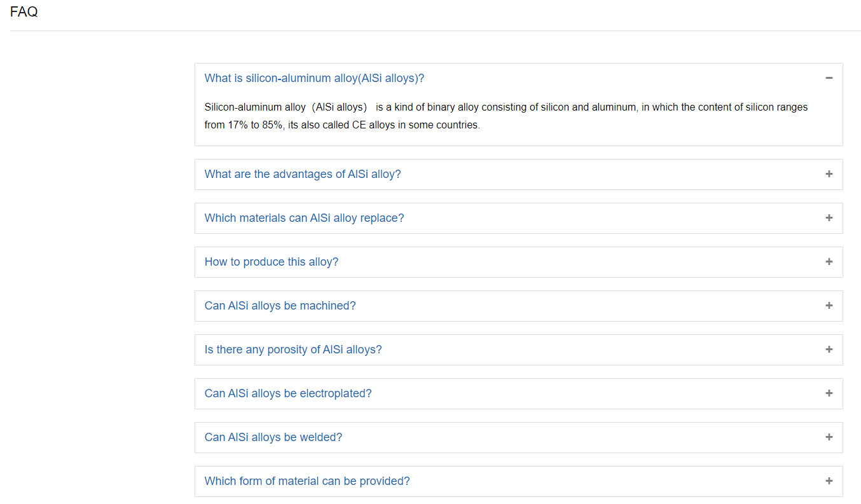Click "What is silicon-aluminum alloy(AlSi alloys)?" heading
This screenshot has width=861, height=504.
coord(314,78)
